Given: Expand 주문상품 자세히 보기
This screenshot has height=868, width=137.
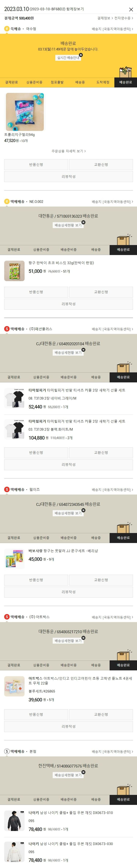Looking at the screenshot, I should [68, 151].
